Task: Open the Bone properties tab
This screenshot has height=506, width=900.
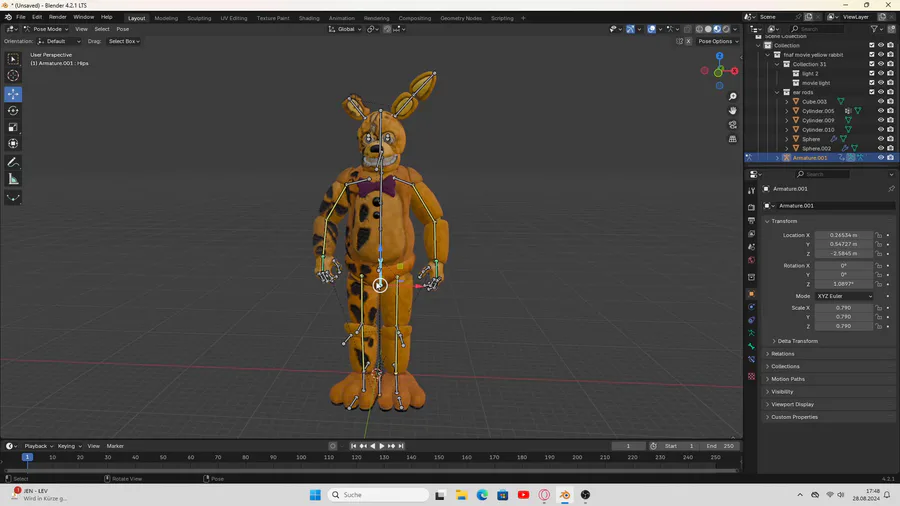Action: point(751,346)
